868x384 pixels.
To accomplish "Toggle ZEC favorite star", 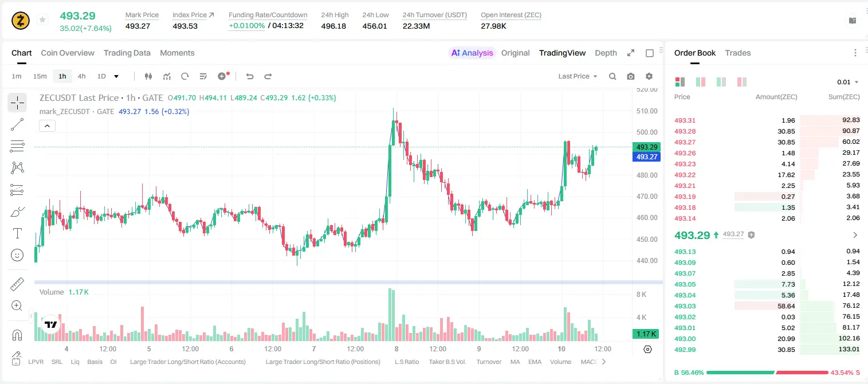I will coord(42,20).
